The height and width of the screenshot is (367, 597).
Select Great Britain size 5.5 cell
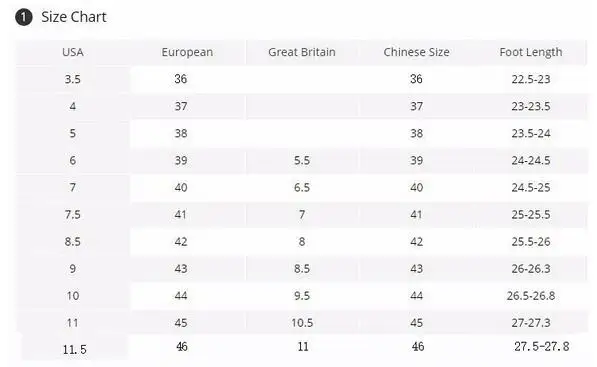click(302, 161)
